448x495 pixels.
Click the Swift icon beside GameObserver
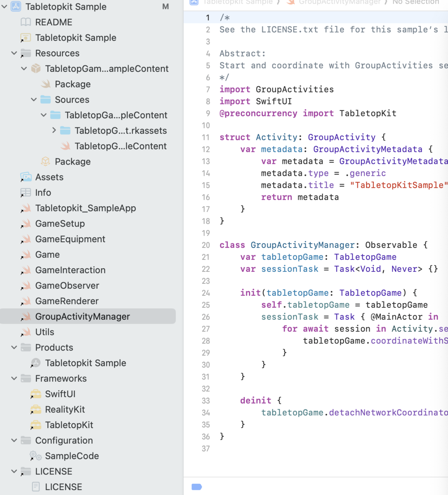click(x=26, y=285)
